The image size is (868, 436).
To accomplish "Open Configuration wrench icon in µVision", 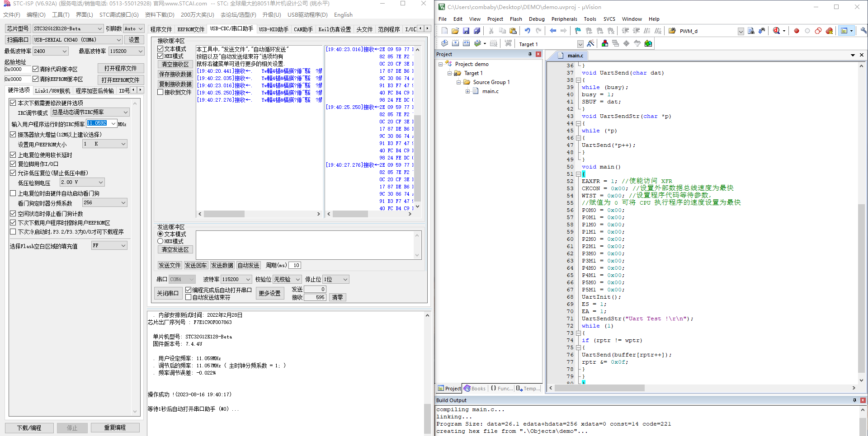I will tap(863, 31).
